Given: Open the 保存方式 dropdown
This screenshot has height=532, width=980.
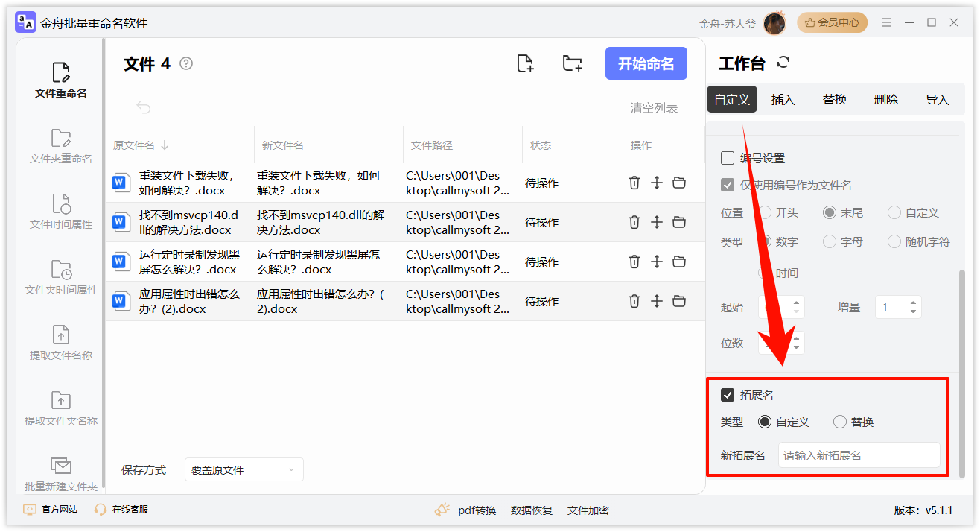Looking at the screenshot, I should pyautogui.click(x=244, y=469).
